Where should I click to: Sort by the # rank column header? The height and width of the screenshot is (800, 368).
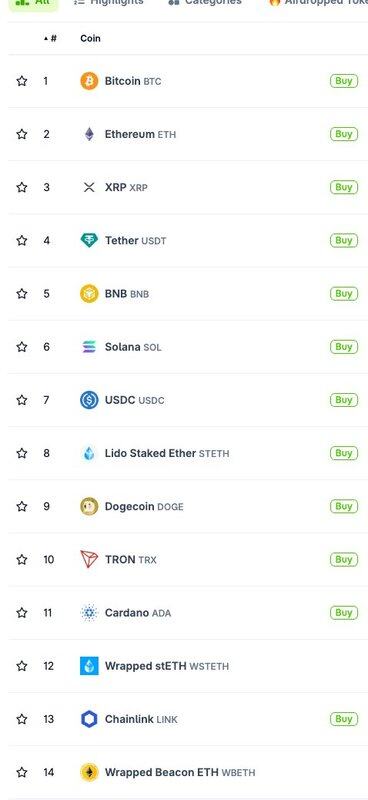tap(50, 39)
